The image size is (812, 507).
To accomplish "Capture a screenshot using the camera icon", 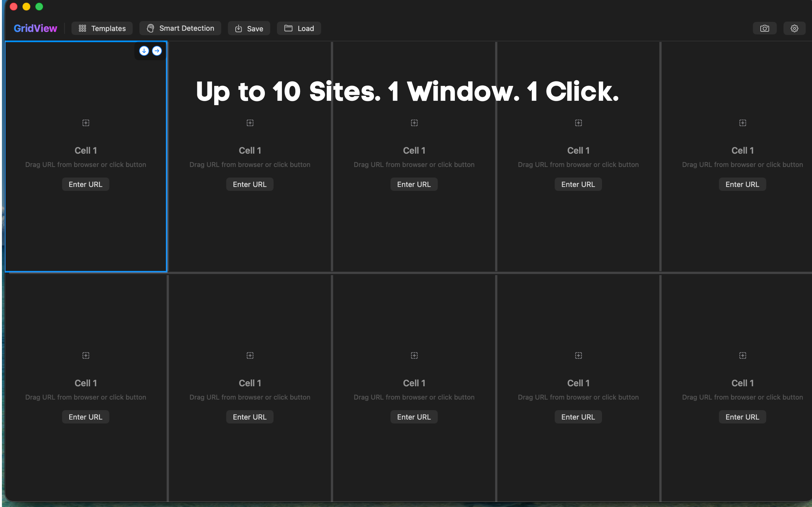I will 765,28.
